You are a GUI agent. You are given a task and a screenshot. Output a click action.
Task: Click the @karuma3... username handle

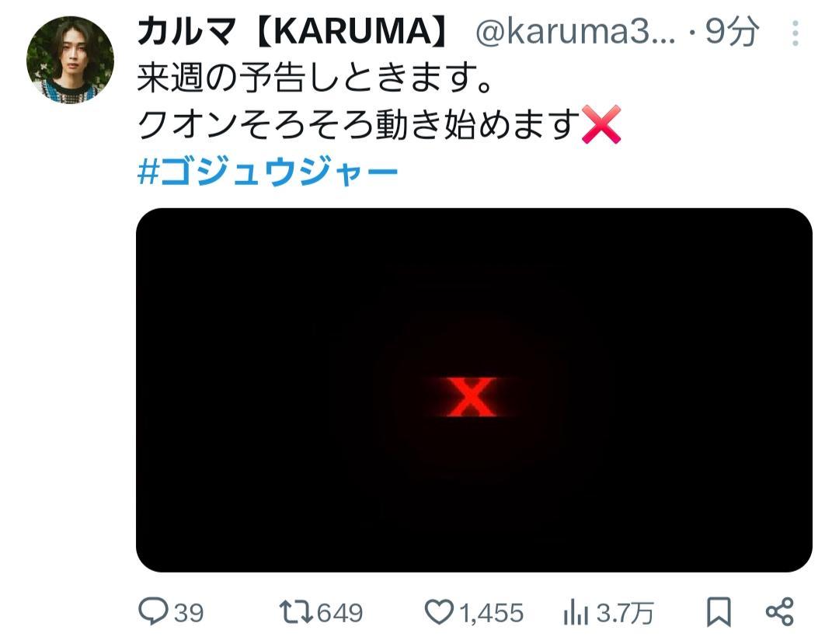tap(575, 32)
